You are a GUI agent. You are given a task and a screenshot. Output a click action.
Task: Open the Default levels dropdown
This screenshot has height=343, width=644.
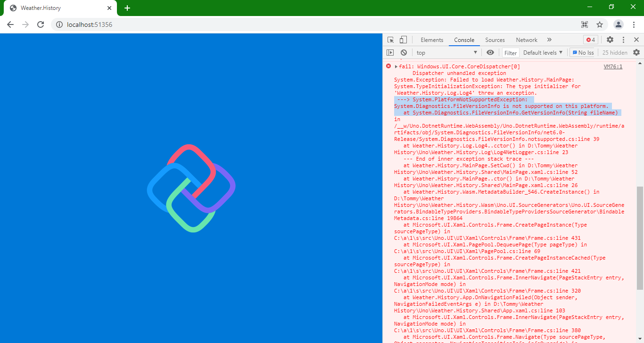(x=542, y=52)
